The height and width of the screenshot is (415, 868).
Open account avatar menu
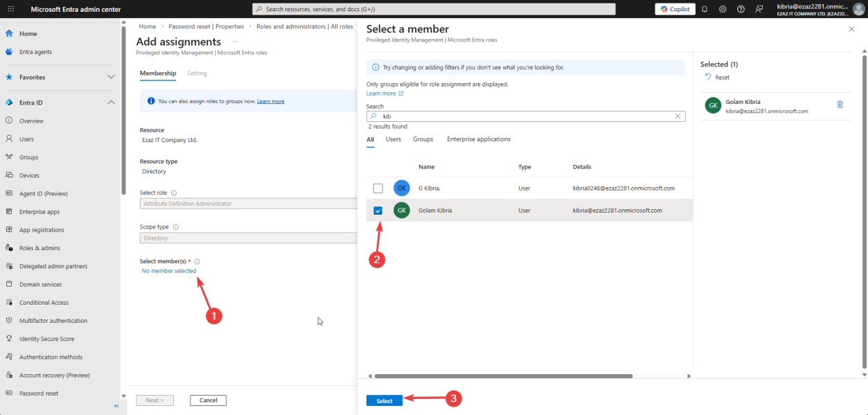click(859, 9)
